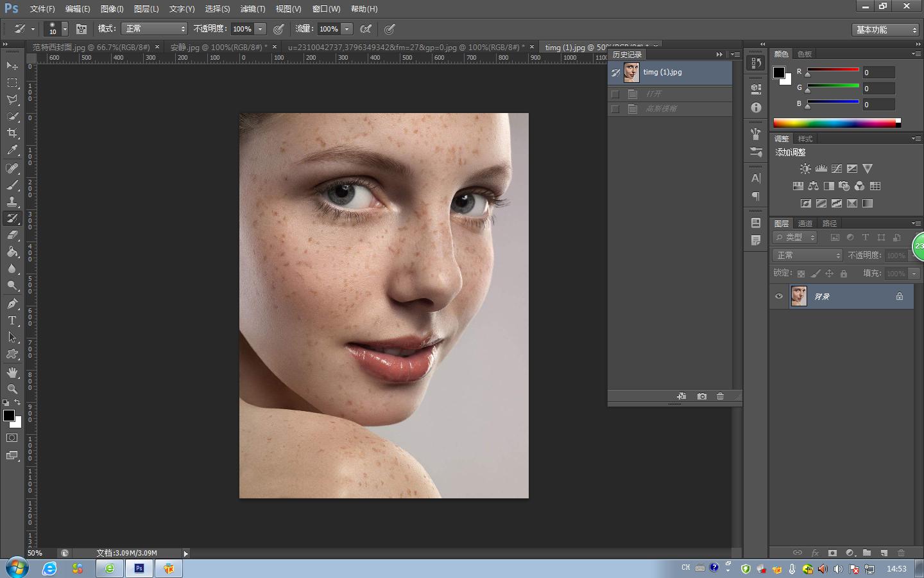Pick the Eyedropper tool

(x=12, y=150)
